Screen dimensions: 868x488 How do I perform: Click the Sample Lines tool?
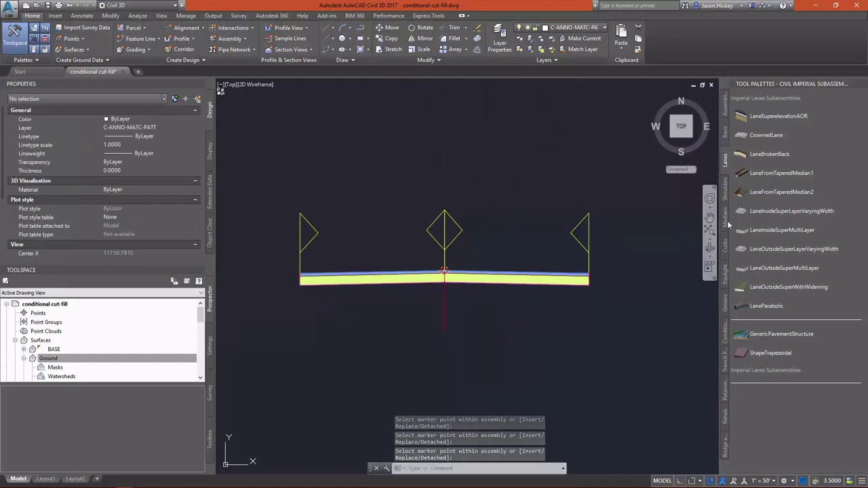coord(285,39)
